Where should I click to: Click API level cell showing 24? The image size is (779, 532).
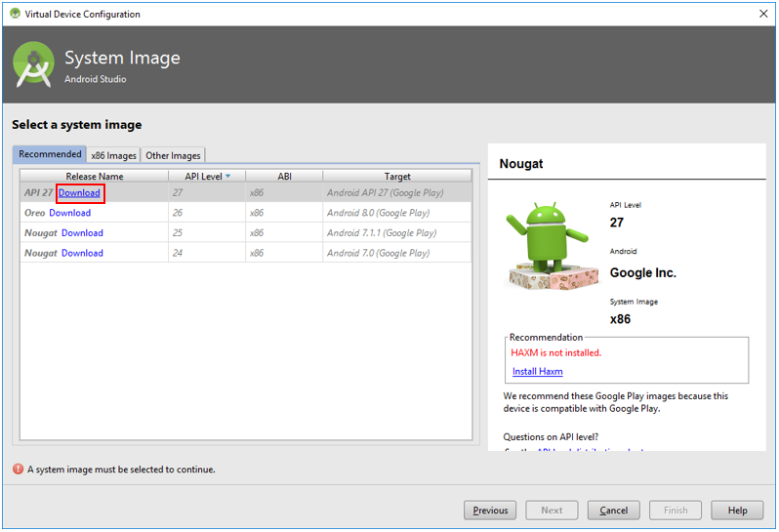(207, 253)
